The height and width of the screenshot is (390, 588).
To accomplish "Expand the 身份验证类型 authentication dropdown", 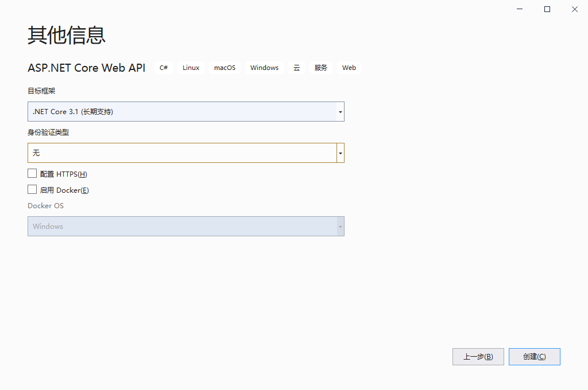I will coord(185,153).
